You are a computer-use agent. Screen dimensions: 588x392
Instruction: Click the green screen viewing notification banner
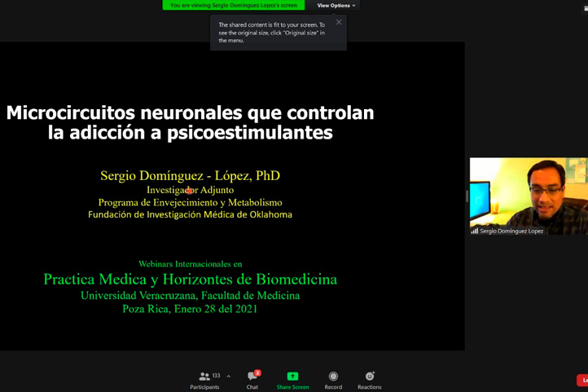pyautogui.click(x=233, y=6)
